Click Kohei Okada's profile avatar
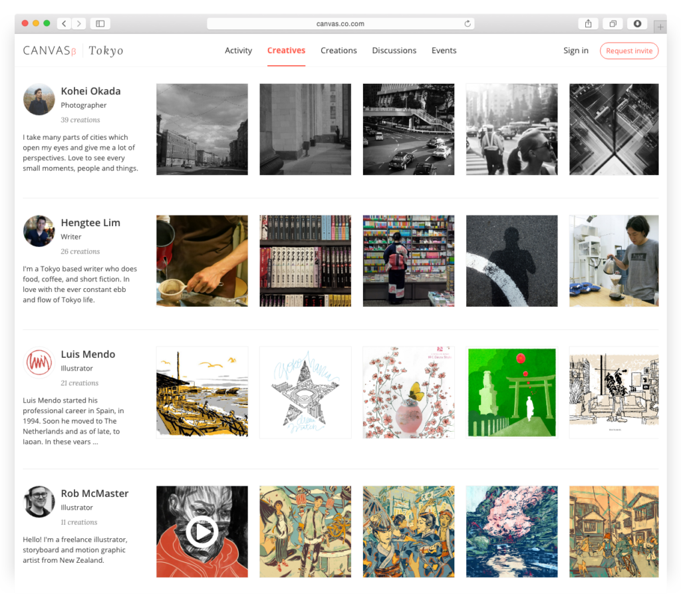The image size is (681, 616). pyautogui.click(x=39, y=99)
